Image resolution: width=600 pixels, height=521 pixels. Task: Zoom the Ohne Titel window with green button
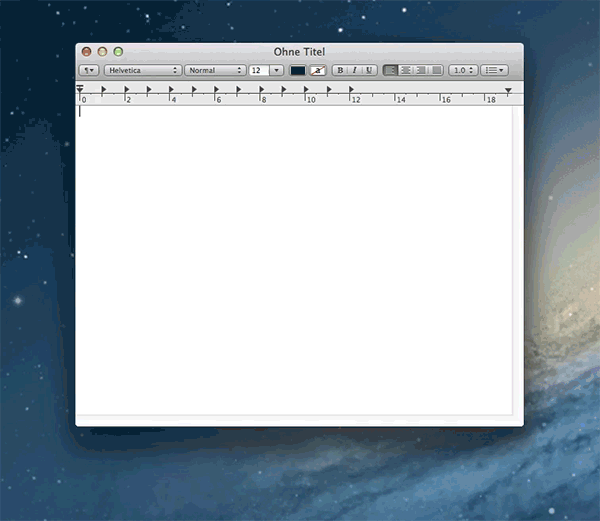tap(118, 51)
